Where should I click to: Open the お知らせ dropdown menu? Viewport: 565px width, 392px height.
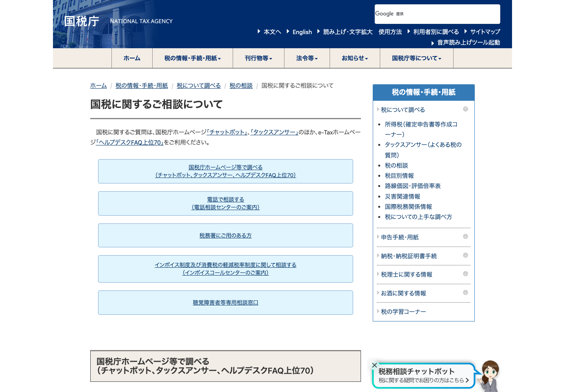[355, 58]
